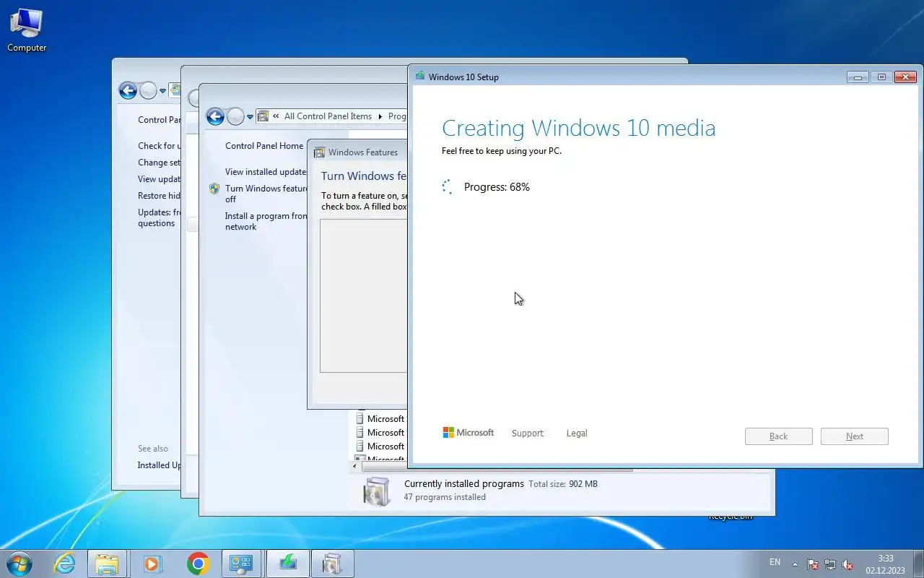Viewport: 924px width, 578px height.
Task: Open the EN language indicator
Action: point(775,562)
